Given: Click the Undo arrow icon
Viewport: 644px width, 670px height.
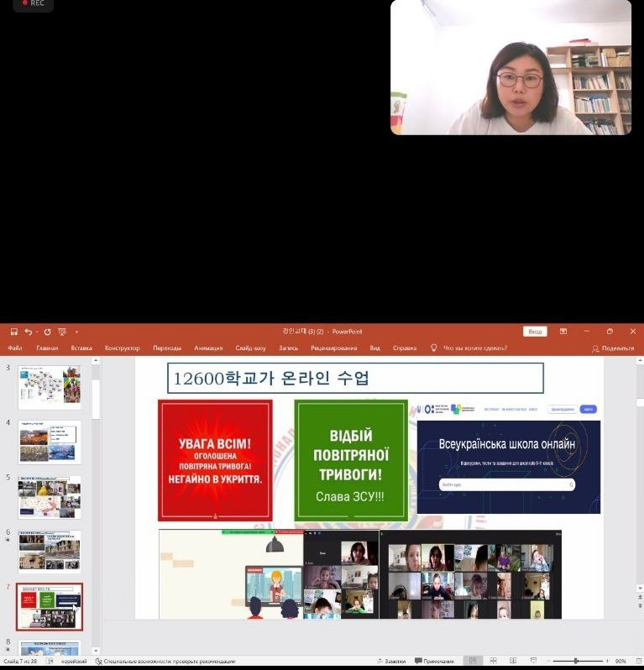Looking at the screenshot, I should (29, 332).
